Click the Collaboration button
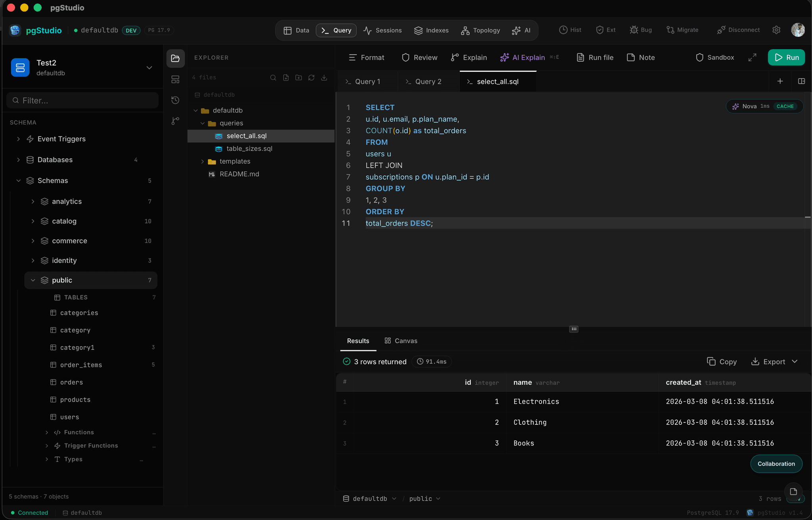This screenshot has width=812, height=520. click(776, 464)
